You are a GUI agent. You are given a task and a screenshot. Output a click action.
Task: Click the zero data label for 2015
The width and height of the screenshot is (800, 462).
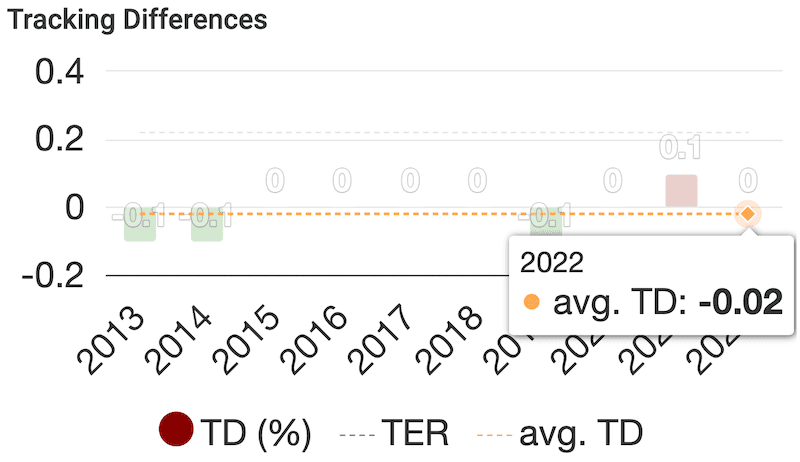(275, 181)
